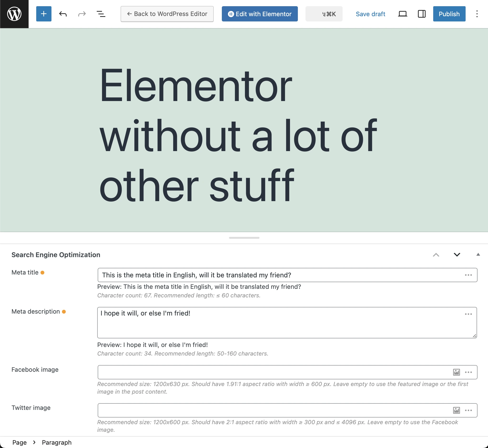Image resolution: width=488 pixels, height=448 pixels.
Task: Expand the SEO section downward chevron
Action: (457, 255)
